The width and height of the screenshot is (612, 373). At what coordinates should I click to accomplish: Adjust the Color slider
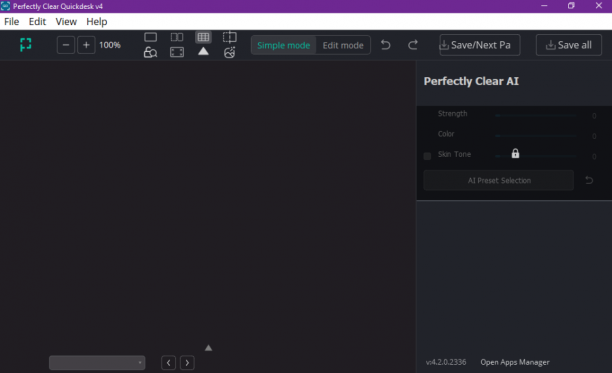536,136
